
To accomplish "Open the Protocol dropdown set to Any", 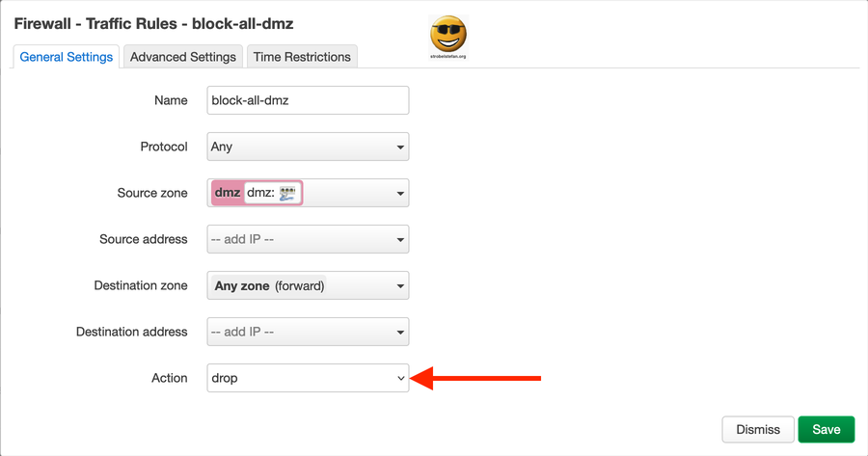I will 308,147.
